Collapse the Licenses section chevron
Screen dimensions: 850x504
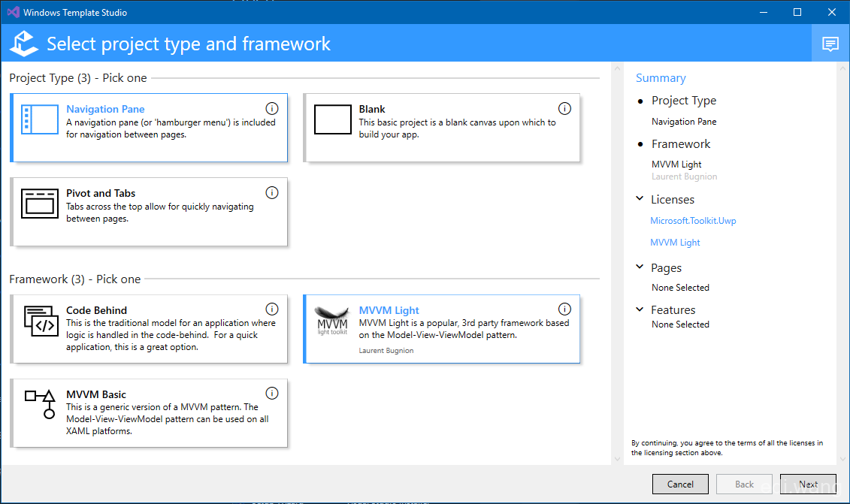point(640,199)
